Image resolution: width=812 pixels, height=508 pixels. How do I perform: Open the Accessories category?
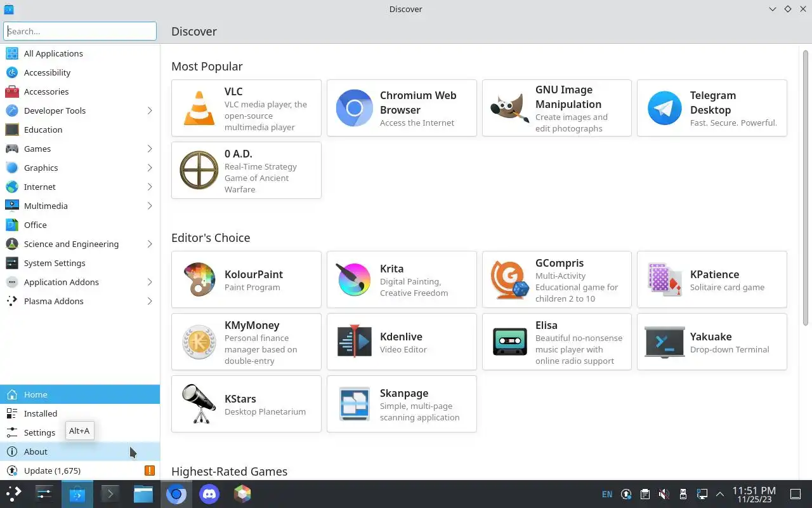[80, 91]
